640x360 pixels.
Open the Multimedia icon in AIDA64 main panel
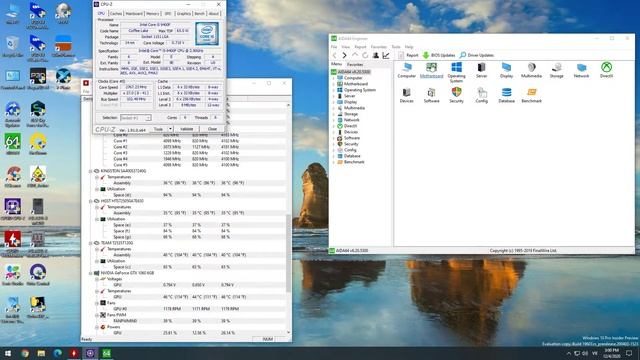coord(531,70)
